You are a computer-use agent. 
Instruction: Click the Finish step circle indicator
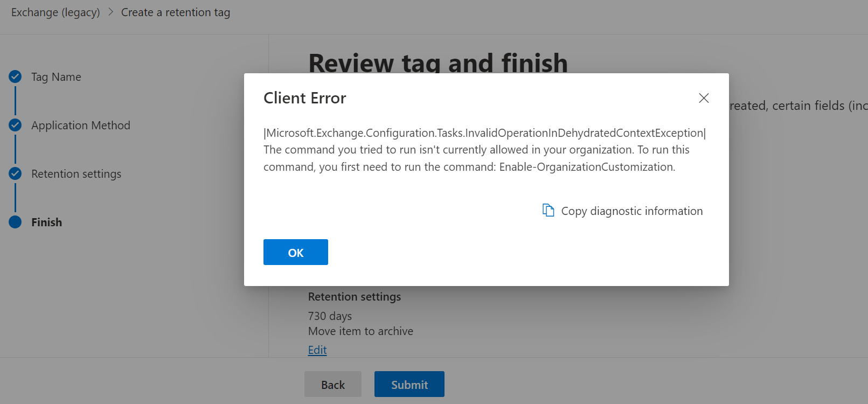15,222
